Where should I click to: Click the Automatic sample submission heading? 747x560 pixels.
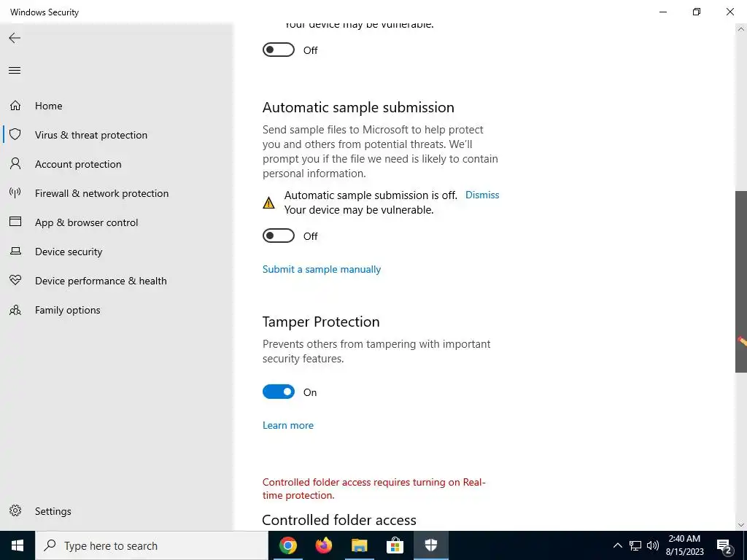[x=358, y=107]
